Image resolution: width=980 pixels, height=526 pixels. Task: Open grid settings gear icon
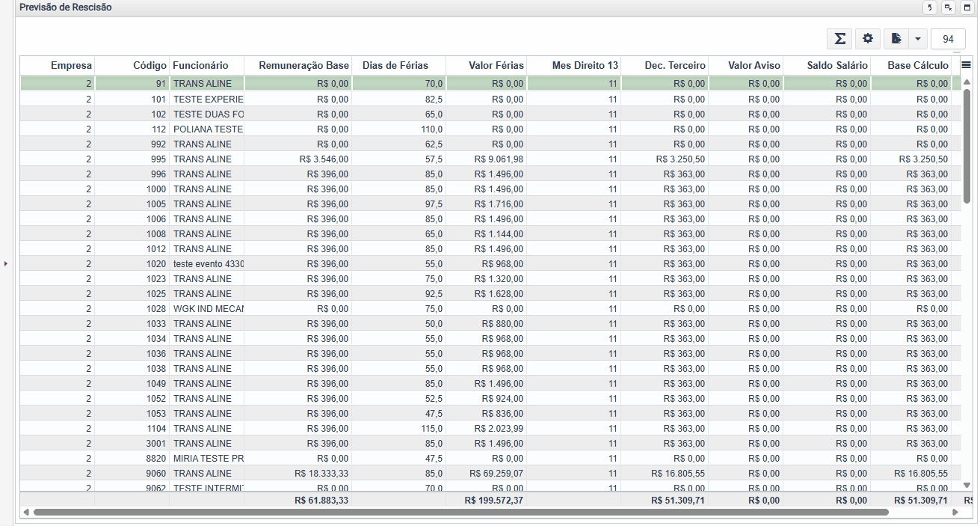coord(867,39)
